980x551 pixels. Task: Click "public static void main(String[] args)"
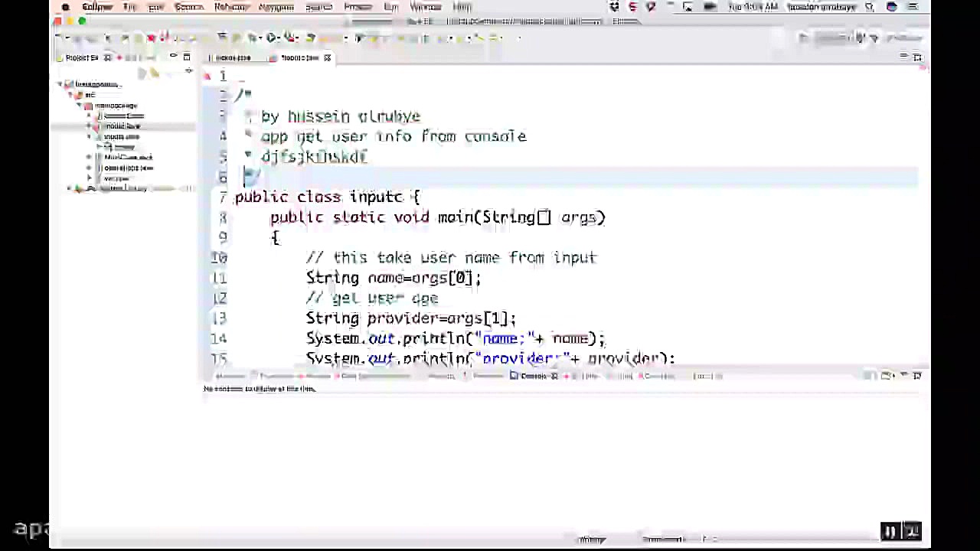point(438,217)
